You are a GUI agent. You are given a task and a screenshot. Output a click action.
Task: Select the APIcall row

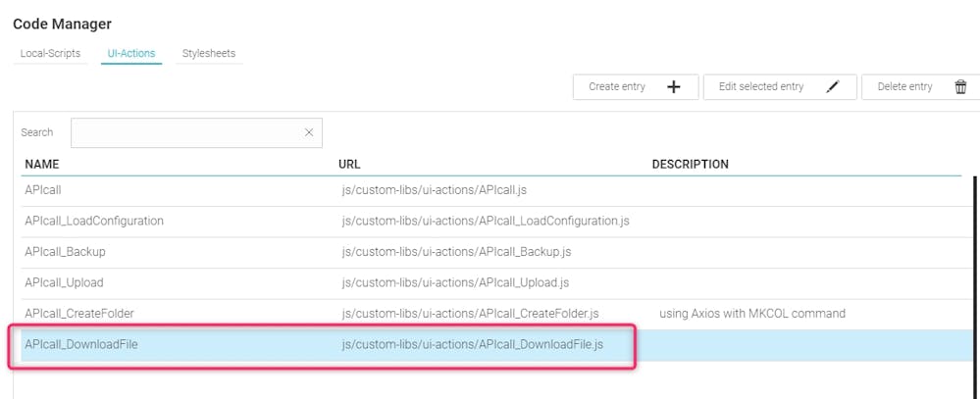tap(43, 190)
